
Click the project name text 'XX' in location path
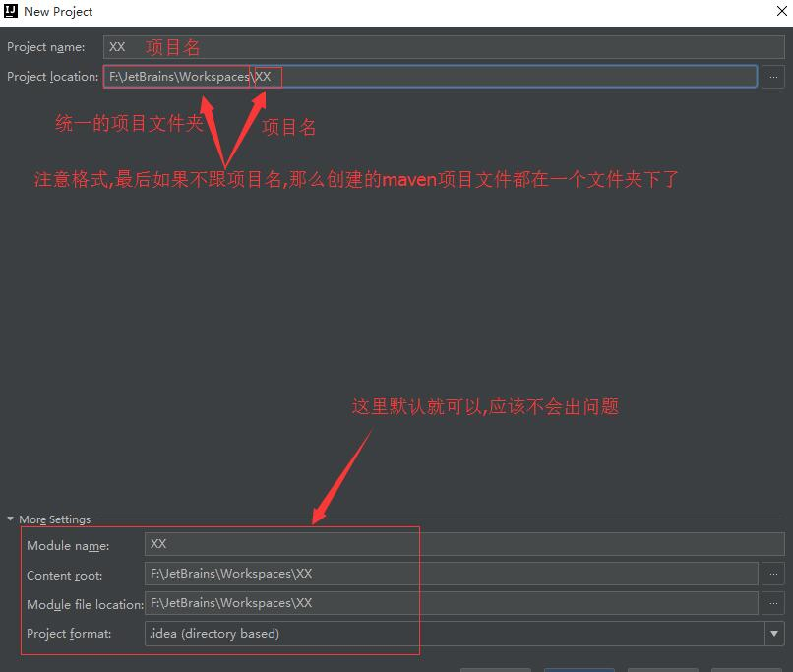point(263,77)
